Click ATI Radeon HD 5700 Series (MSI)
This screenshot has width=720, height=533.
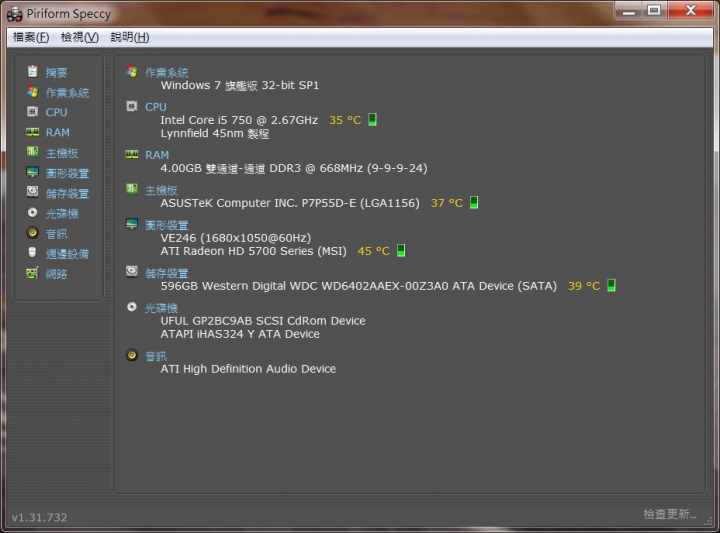coord(253,251)
